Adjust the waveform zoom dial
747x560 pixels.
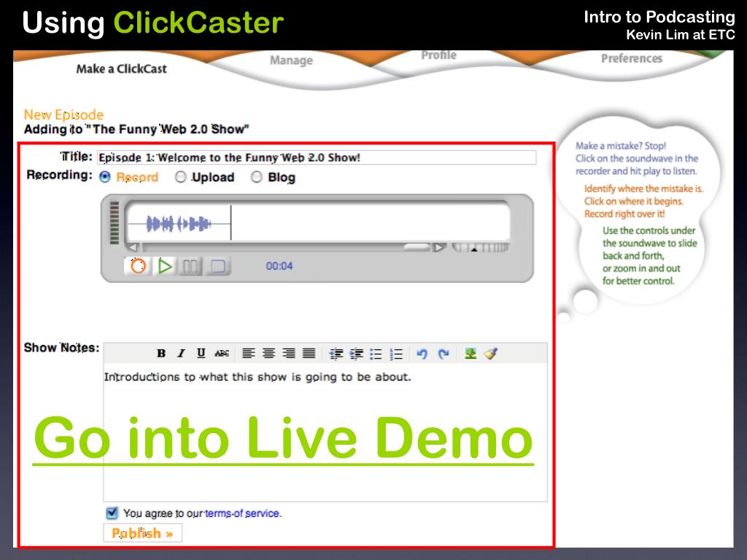(480, 247)
